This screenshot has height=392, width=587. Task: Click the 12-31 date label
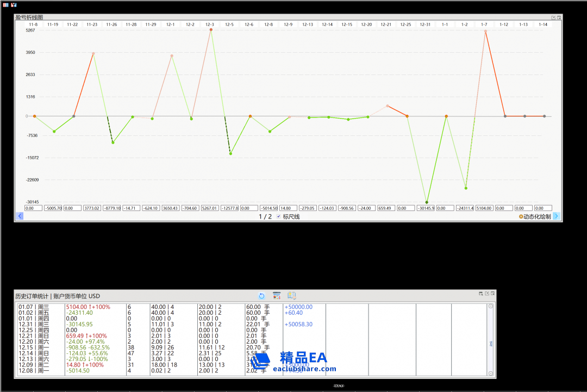tap(425, 24)
